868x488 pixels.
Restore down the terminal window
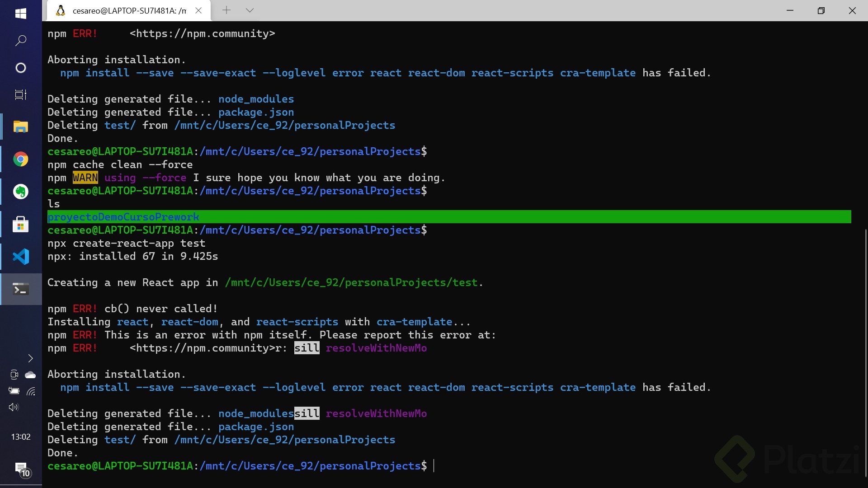[x=821, y=10]
